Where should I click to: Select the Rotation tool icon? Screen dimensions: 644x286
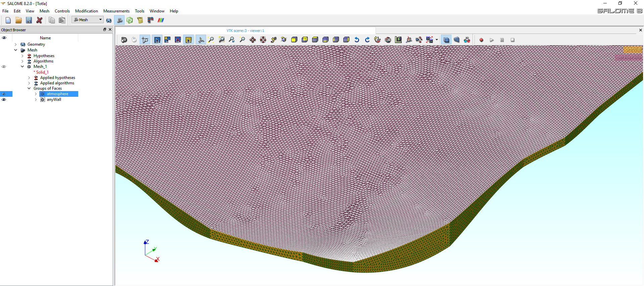(284, 40)
